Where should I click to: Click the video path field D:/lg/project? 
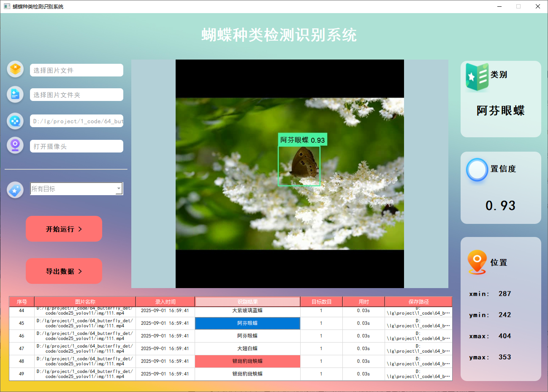click(x=76, y=121)
